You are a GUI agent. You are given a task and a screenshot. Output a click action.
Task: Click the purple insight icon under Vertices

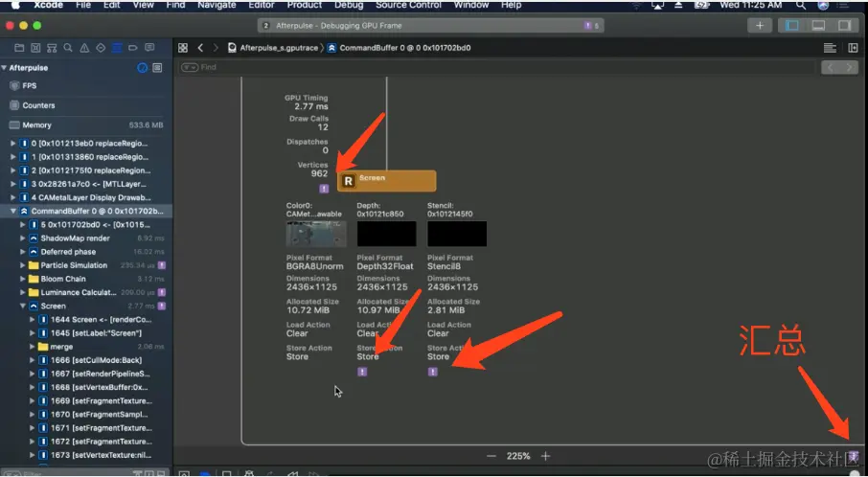(325, 189)
